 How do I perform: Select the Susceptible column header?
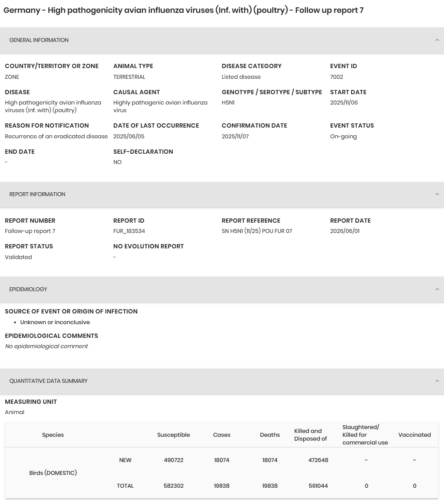(173, 435)
